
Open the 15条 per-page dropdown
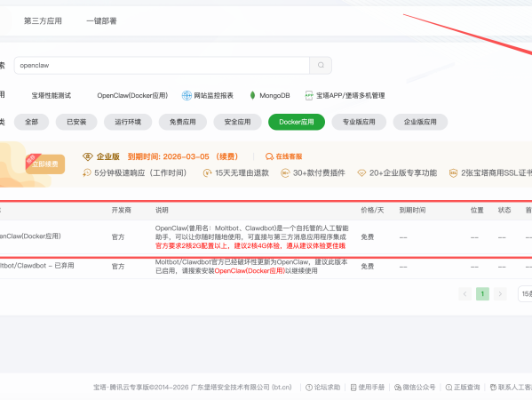(525, 293)
